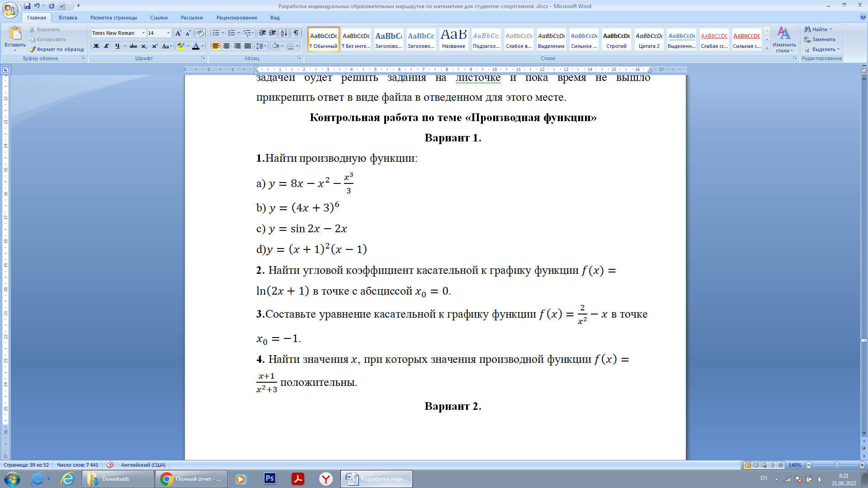
Task: Open font color dropdown arrow
Action: pyautogui.click(x=203, y=46)
